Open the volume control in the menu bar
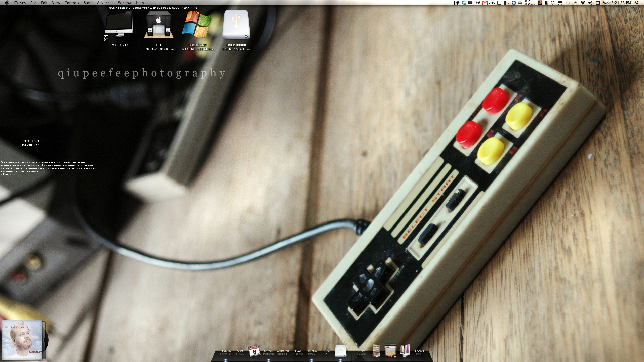Screen dimensions: 644x362 tap(590, 3)
